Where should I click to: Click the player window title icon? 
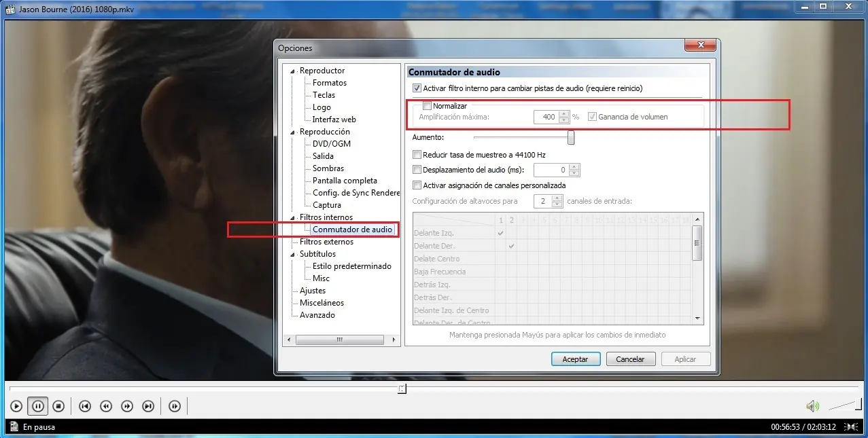click(10, 10)
